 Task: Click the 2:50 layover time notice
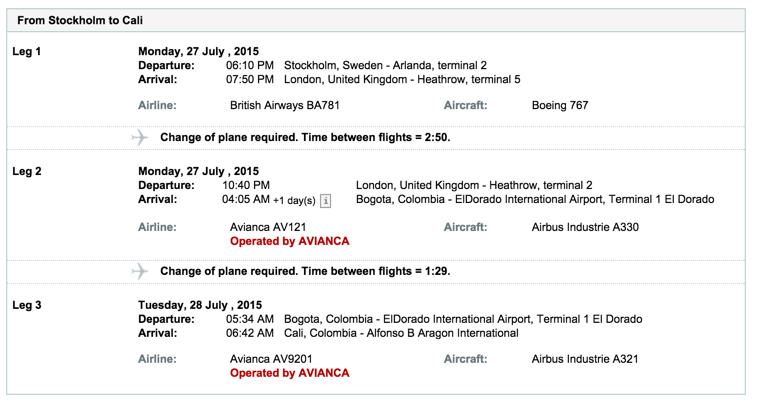(x=305, y=137)
